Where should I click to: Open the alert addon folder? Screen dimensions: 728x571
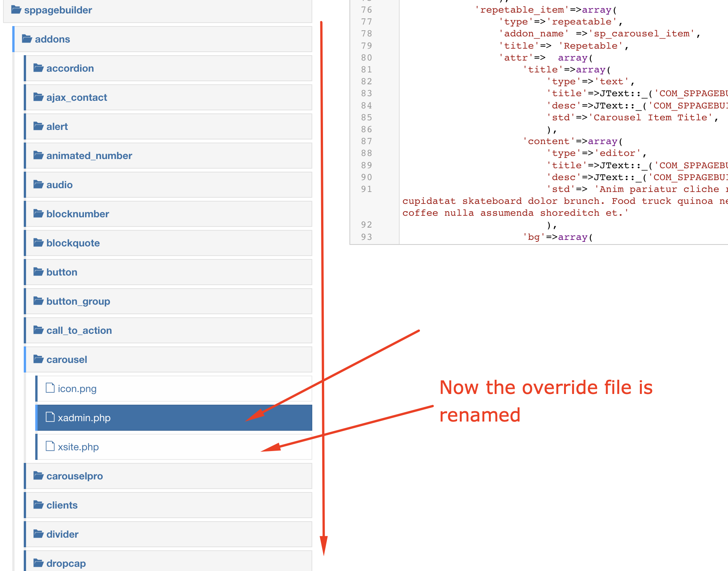tap(57, 126)
